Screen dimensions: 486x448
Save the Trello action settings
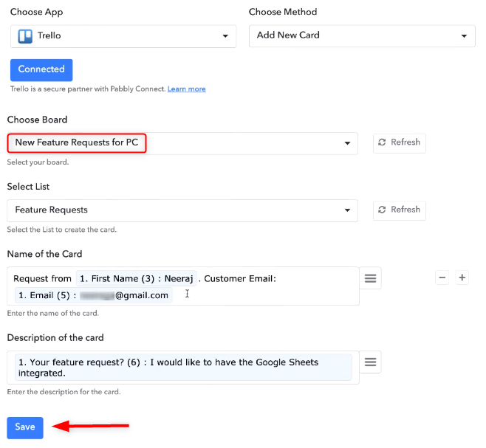point(25,427)
